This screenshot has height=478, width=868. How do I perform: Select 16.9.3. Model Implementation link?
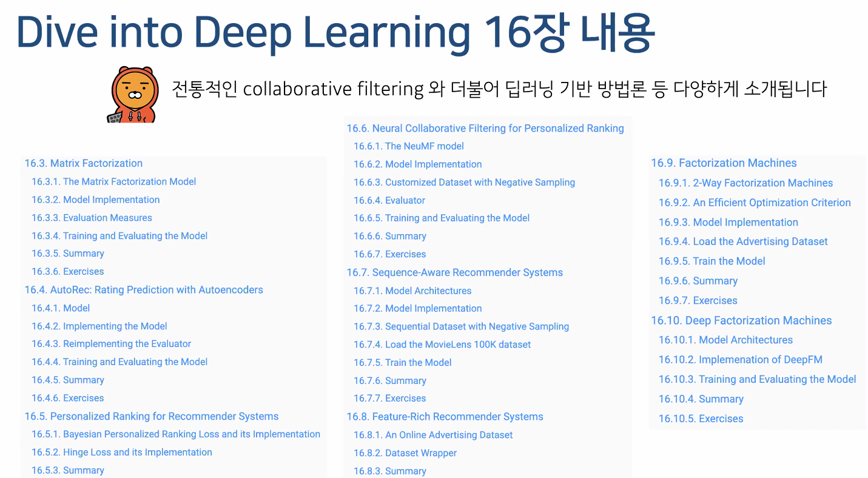(x=728, y=223)
